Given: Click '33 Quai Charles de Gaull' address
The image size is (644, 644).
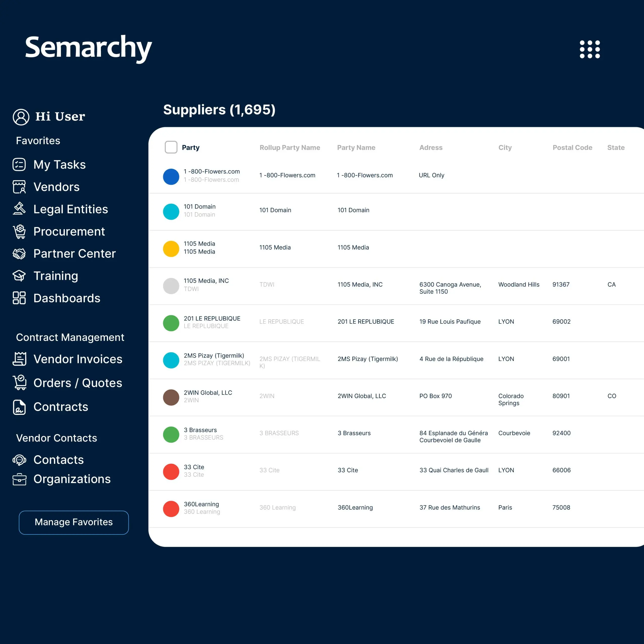Looking at the screenshot, I should (454, 470).
